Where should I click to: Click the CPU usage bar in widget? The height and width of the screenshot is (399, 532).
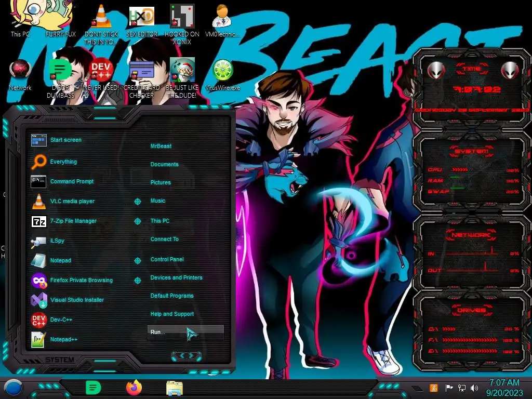(x=459, y=170)
